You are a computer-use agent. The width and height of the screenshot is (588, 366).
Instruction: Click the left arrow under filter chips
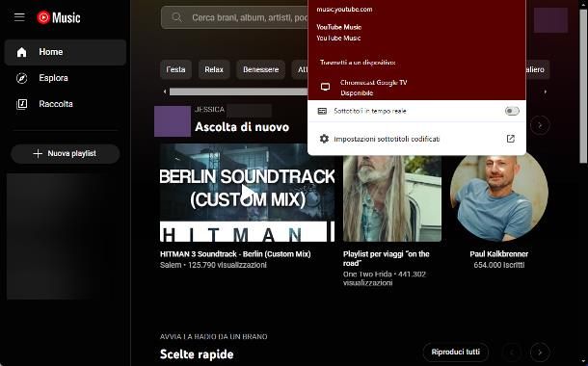(x=165, y=91)
